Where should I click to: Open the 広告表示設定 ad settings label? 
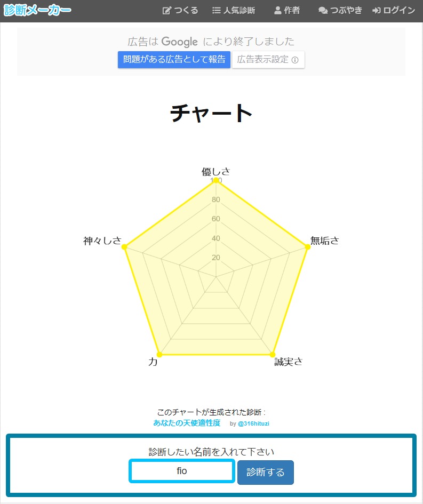pyautogui.click(x=263, y=59)
